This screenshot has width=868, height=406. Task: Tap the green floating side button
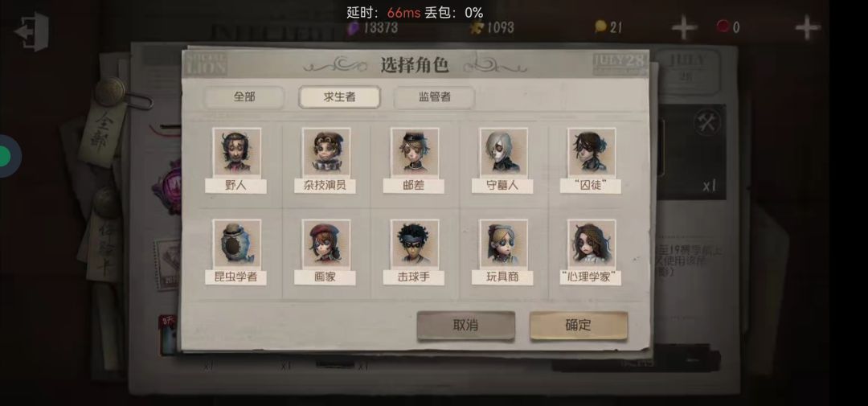click(5, 157)
